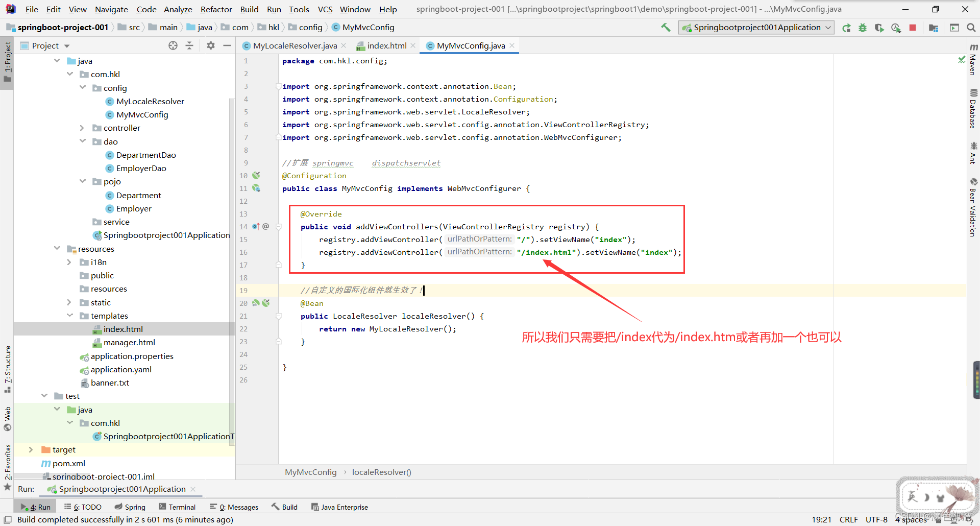This screenshot has width=980, height=526.
Task: Click UTF-8 encoding in status bar
Action: point(876,519)
